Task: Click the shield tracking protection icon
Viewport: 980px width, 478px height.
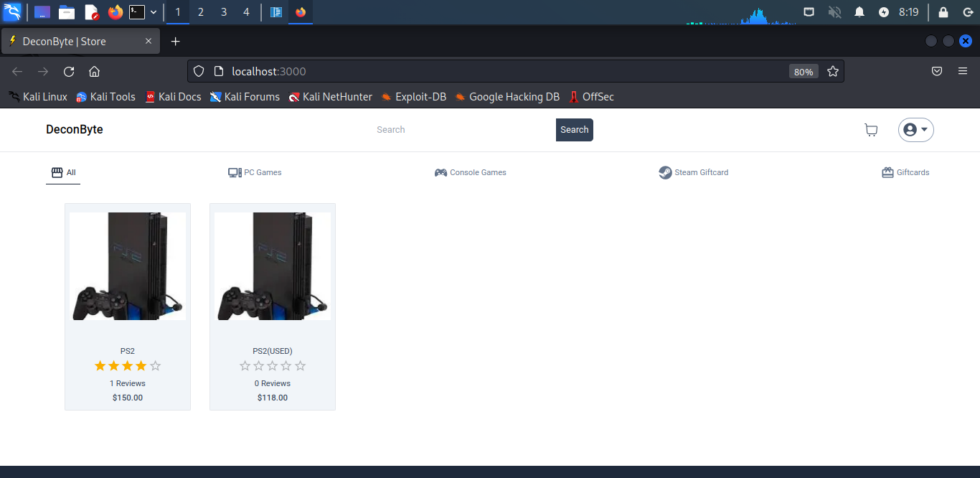Action: pos(198,71)
